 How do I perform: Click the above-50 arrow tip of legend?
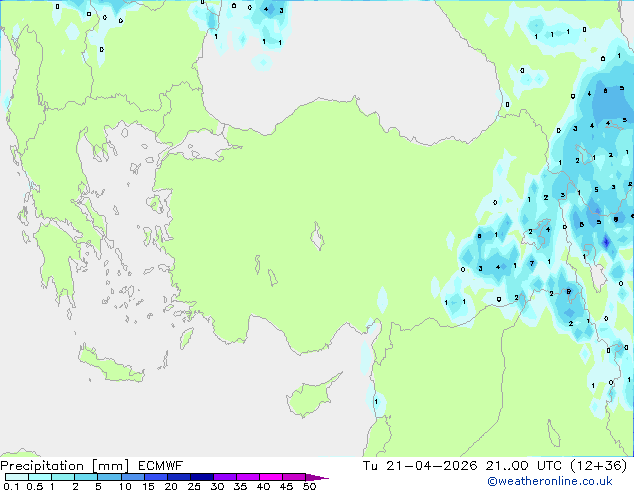point(317,477)
